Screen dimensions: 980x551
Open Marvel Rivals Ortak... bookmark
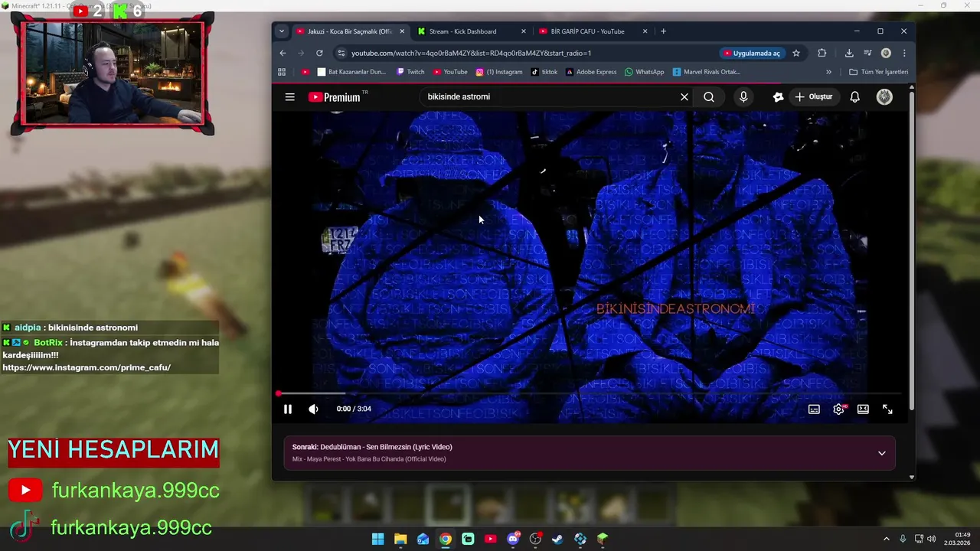coord(707,72)
